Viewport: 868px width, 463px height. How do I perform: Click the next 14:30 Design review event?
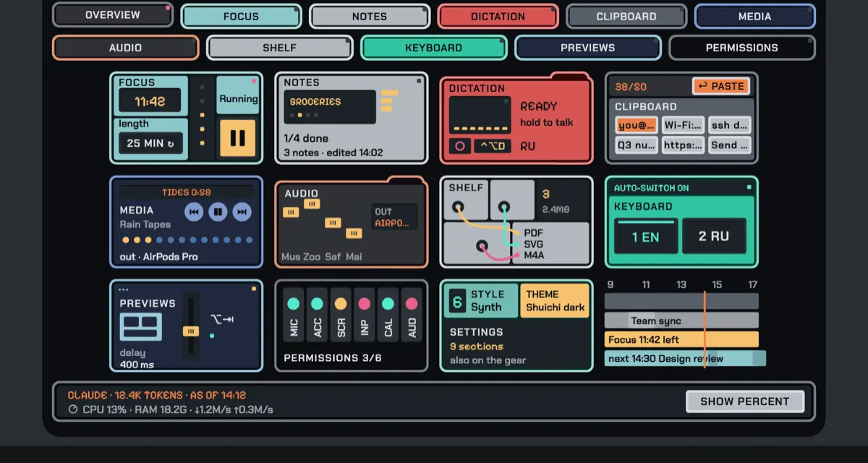click(x=685, y=358)
